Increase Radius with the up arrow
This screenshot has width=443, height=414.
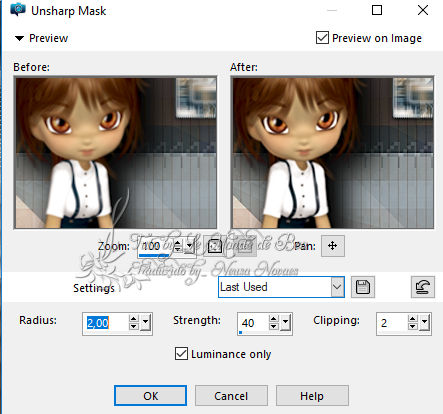coord(134,319)
